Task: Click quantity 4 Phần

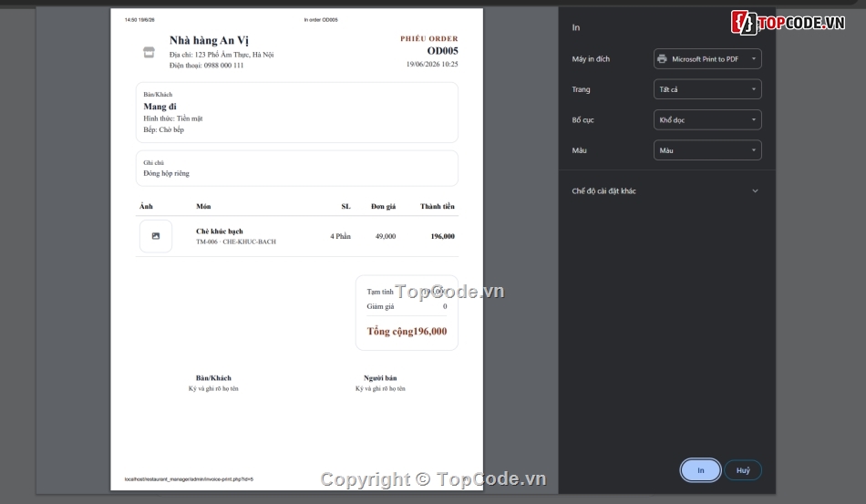Action: pyautogui.click(x=340, y=236)
